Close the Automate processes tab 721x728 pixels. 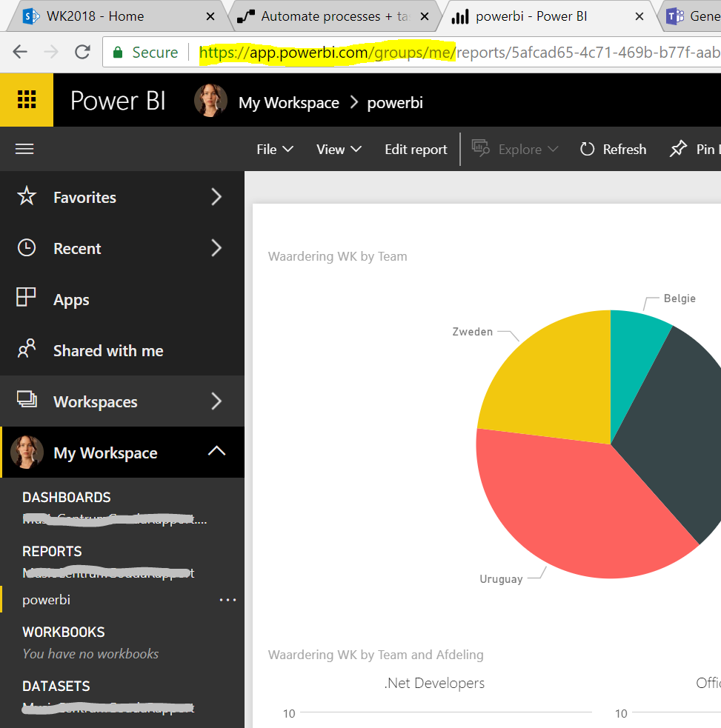tap(424, 17)
